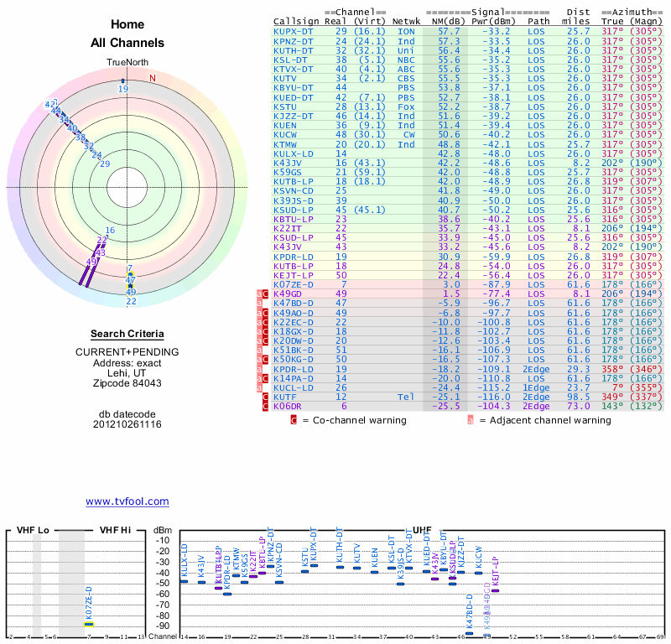671x644 pixels.
Task: Click the warning flags beside K49GD row
Action: pos(263,294)
